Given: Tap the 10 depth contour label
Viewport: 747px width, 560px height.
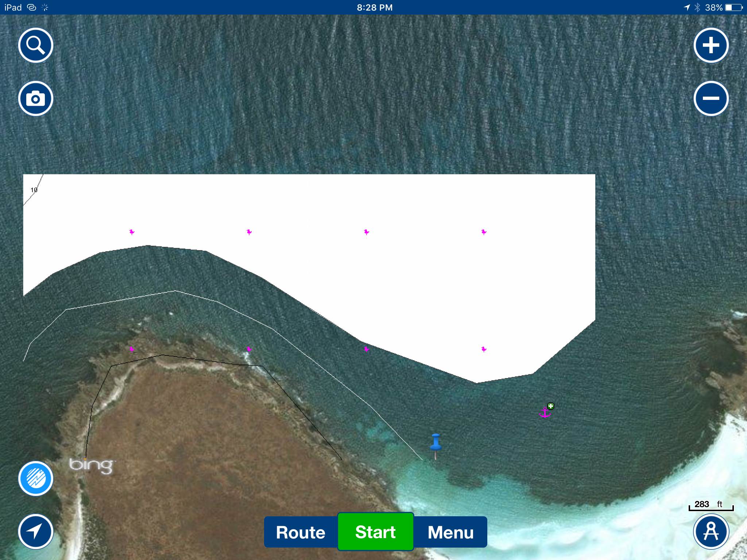Looking at the screenshot, I should tap(34, 190).
